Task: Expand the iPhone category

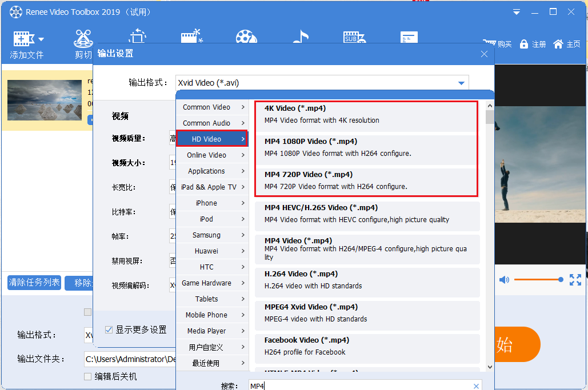Action: point(212,203)
